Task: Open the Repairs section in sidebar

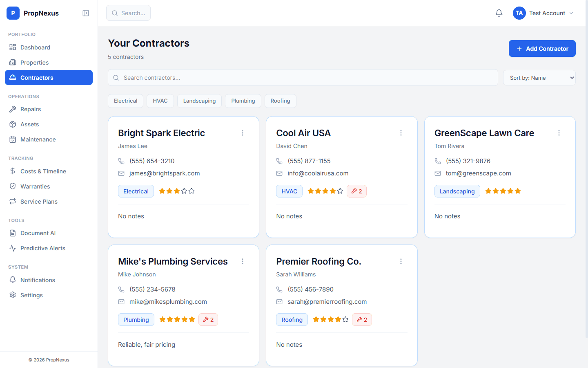Action: [x=31, y=109]
